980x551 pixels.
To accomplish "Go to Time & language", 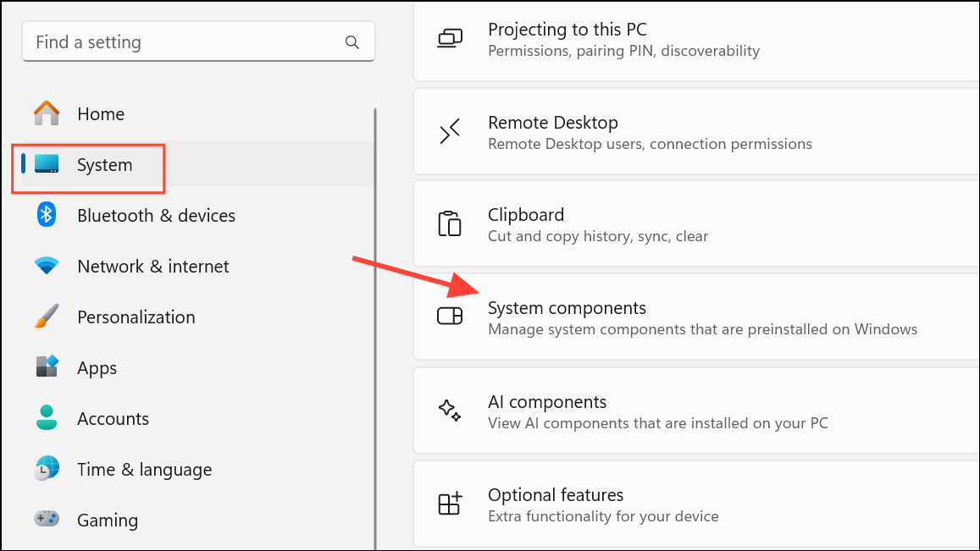I will tap(198, 469).
